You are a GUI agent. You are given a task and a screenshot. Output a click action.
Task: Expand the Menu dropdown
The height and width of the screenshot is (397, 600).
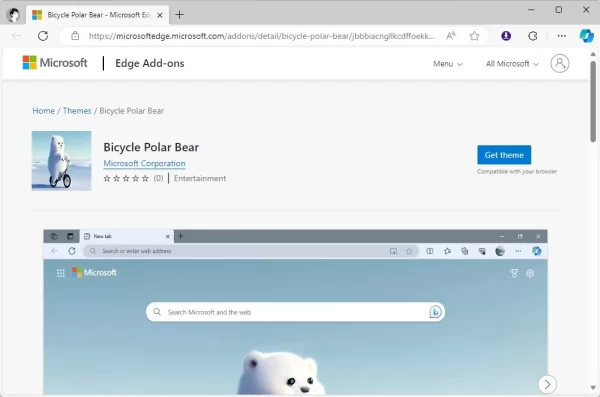coord(447,64)
